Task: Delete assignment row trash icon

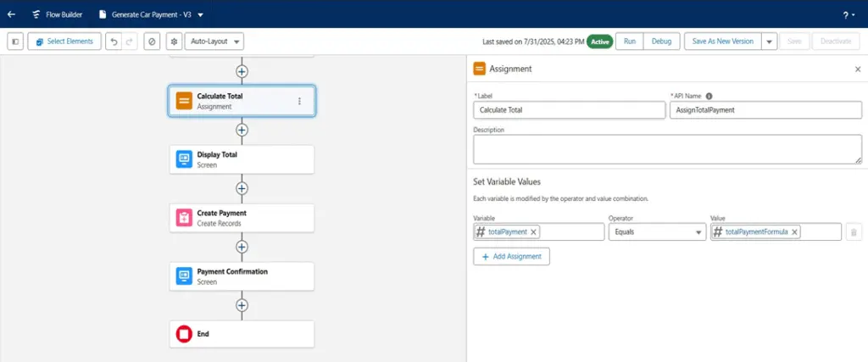Action: 854,232
